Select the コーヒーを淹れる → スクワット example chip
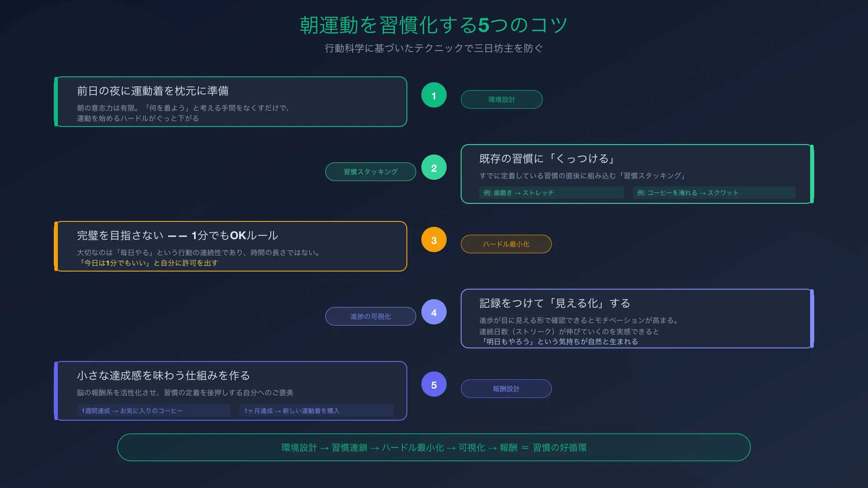This screenshot has width=868, height=488. 714,192
